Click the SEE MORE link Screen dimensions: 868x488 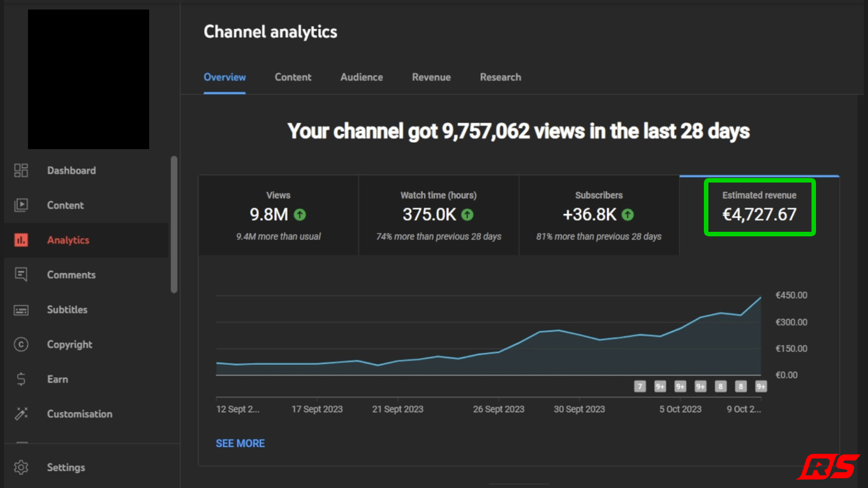click(240, 443)
